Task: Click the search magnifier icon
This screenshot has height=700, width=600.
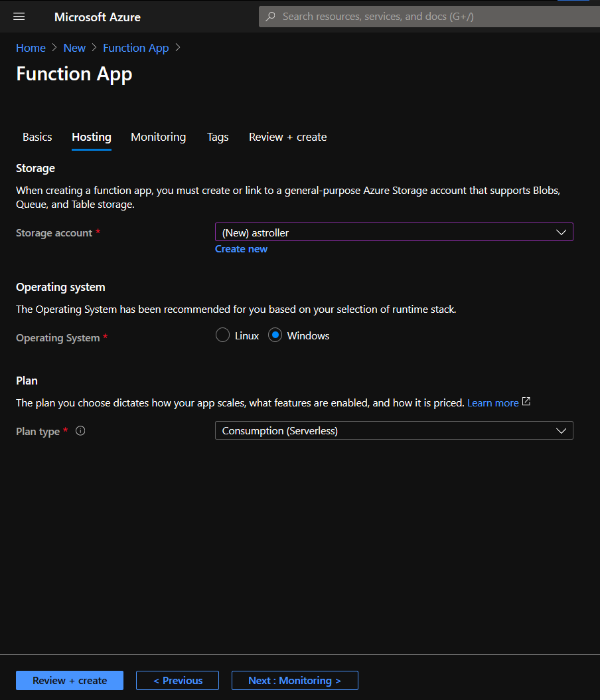Action: tap(270, 16)
